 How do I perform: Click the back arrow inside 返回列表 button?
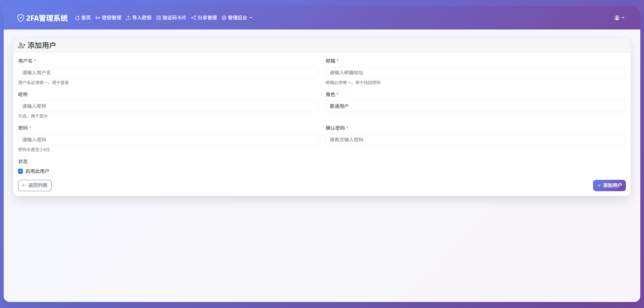(x=23, y=185)
